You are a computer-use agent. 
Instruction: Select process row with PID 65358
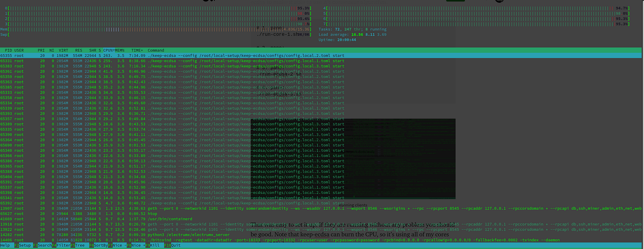[322, 98]
